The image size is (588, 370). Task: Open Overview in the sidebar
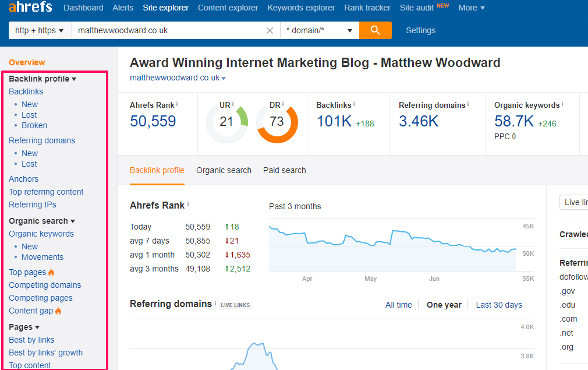tap(27, 63)
